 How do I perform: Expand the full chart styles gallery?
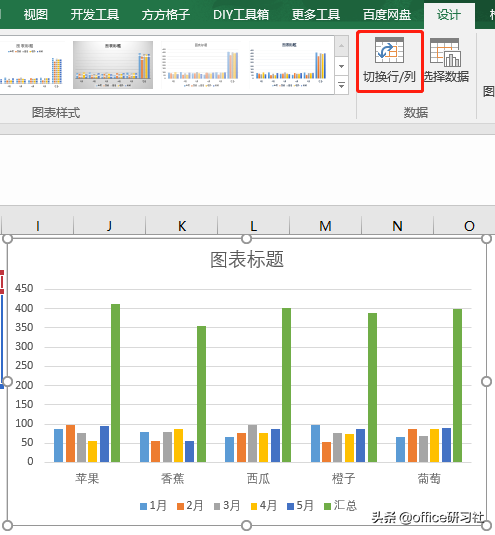(x=341, y=85)
